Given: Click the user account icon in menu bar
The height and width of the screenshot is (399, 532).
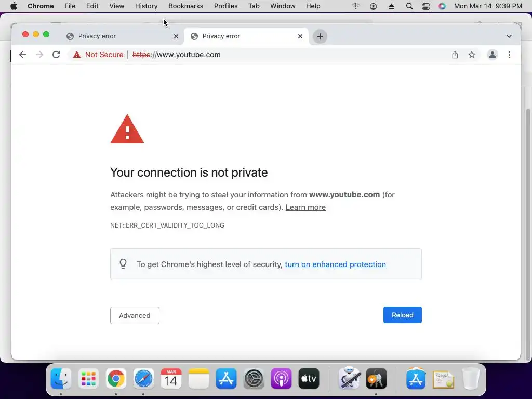Looking at the screenshot, I should 373,6.
